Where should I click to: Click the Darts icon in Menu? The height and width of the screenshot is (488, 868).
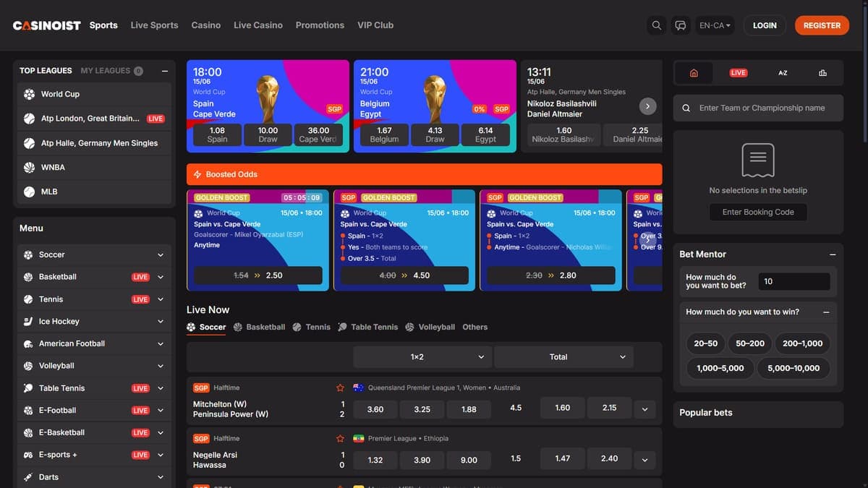[28, 477]
